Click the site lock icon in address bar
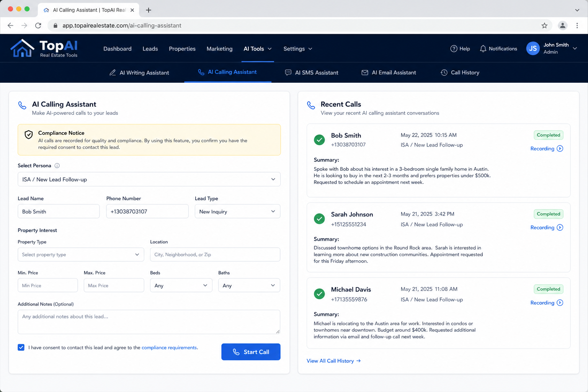 tap(56, 26)
